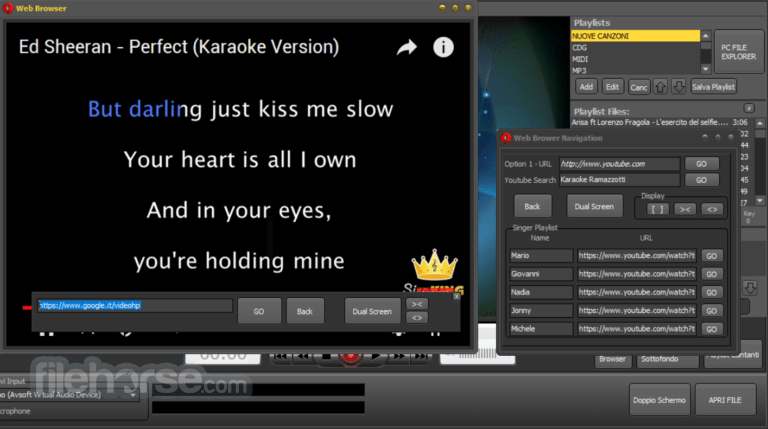This screenshot has width=768, height=429.
Task: Click the Salva Playlist button
Action: coord(713,87)
